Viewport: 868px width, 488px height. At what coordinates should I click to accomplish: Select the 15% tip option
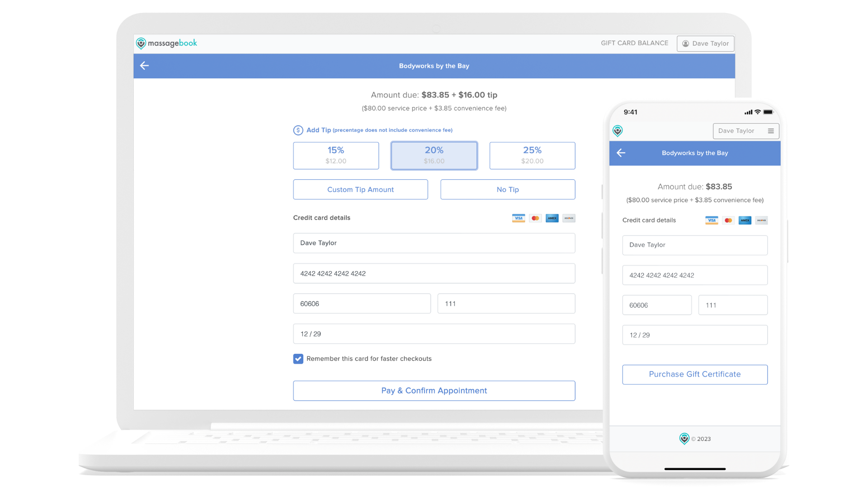click(x=336, y=155)
